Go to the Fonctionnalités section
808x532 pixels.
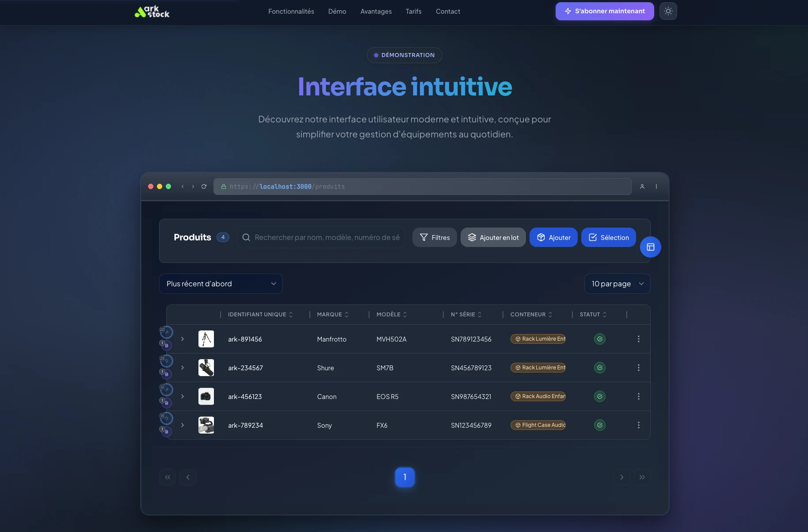pyautogui.click(x=291, y=11)
